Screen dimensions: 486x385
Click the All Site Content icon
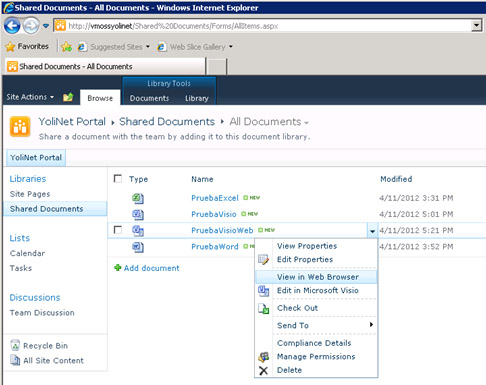point(15,360)
